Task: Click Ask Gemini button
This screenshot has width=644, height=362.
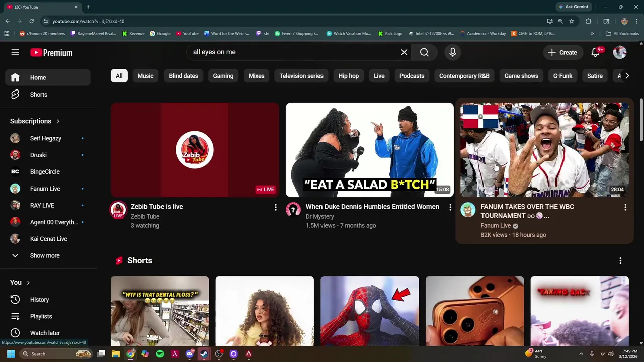Action: click(573, 7)
